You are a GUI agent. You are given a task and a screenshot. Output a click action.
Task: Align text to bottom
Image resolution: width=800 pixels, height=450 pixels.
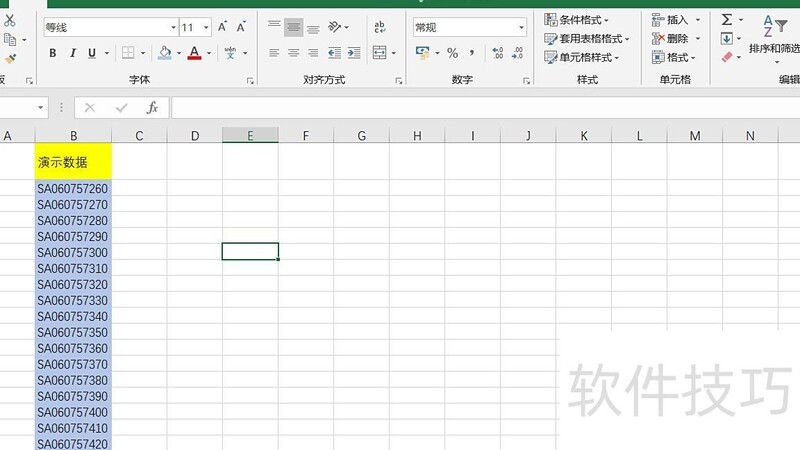click(313, 27)
